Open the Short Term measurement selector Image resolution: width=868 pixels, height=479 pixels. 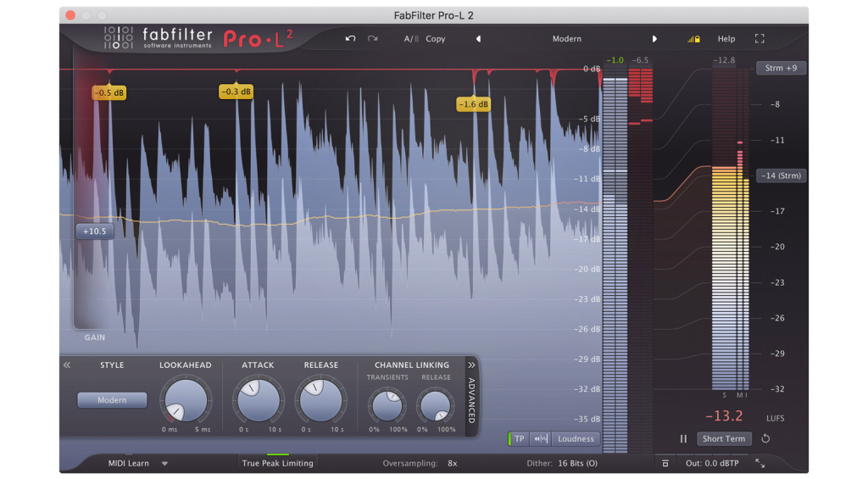tap(724, 438)
